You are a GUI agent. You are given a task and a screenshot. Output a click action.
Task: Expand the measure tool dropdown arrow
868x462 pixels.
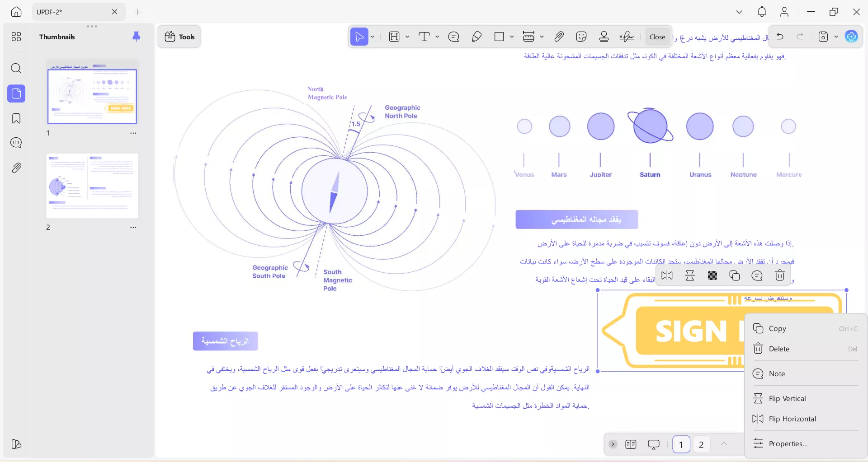click(x=542, y=37)
